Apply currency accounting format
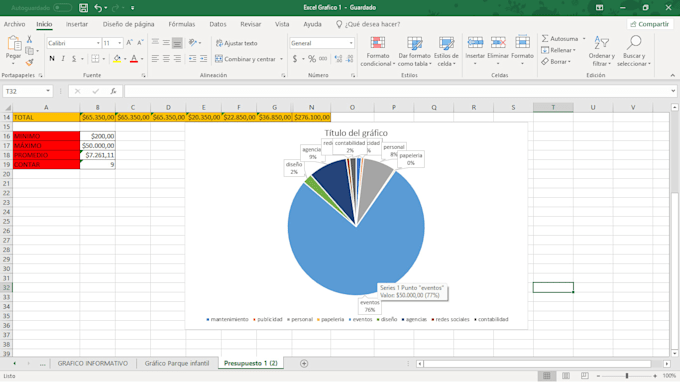The image size is (680, 382). click(x=295, y=59)
